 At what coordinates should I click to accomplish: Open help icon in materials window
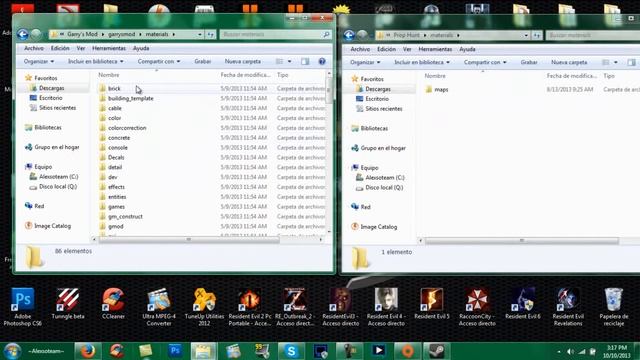tap(322, 61)
